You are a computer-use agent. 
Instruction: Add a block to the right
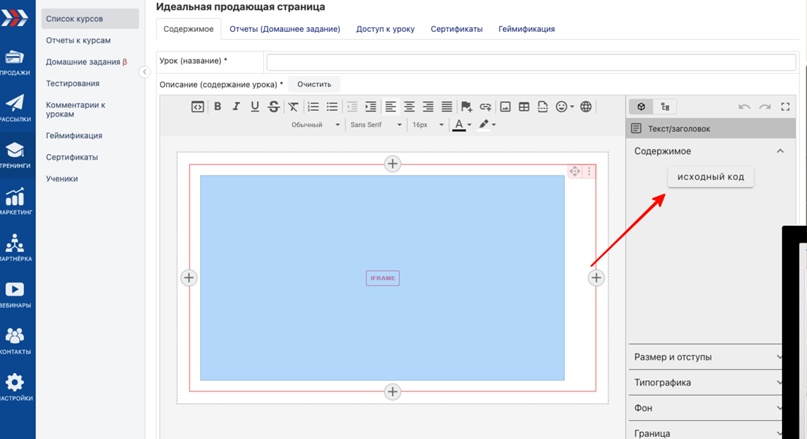pos(596,278)
